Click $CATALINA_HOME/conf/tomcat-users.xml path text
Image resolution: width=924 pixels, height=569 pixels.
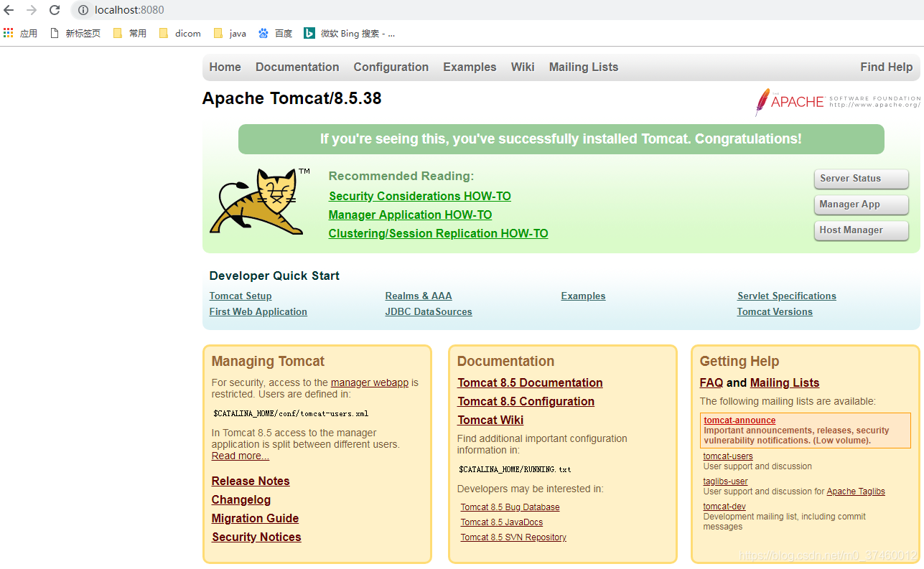click(x=291, y=413)
